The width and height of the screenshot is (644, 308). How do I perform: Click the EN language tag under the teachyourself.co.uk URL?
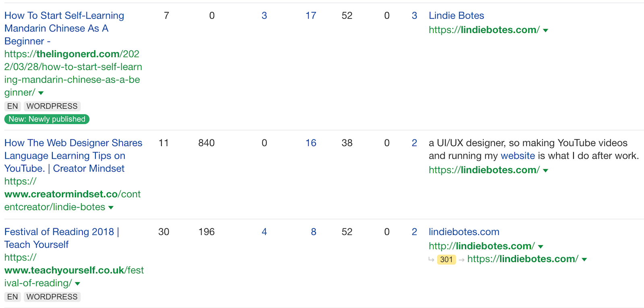12,297
